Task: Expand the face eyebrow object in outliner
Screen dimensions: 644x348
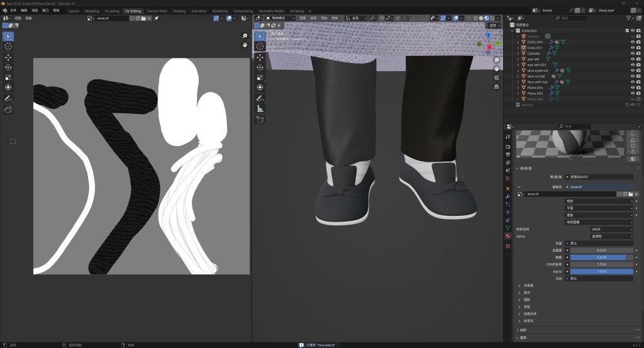Action: coord(518,70)
